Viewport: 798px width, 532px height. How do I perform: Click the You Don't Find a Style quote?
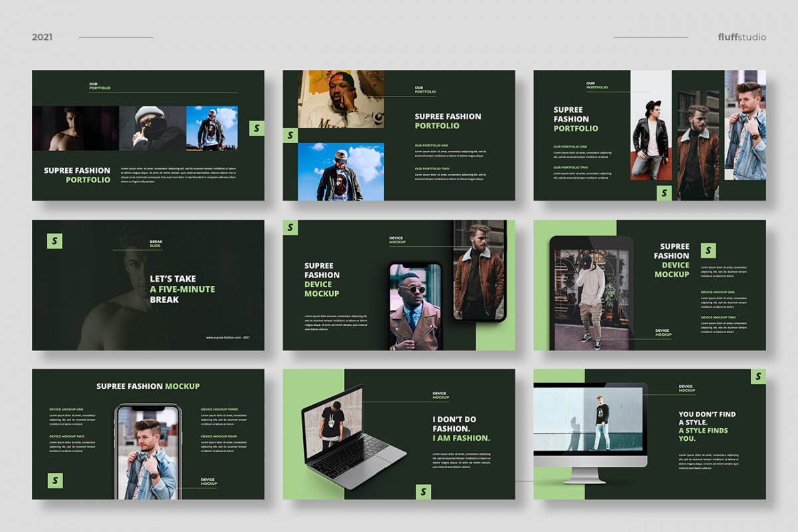click(707, 426)
